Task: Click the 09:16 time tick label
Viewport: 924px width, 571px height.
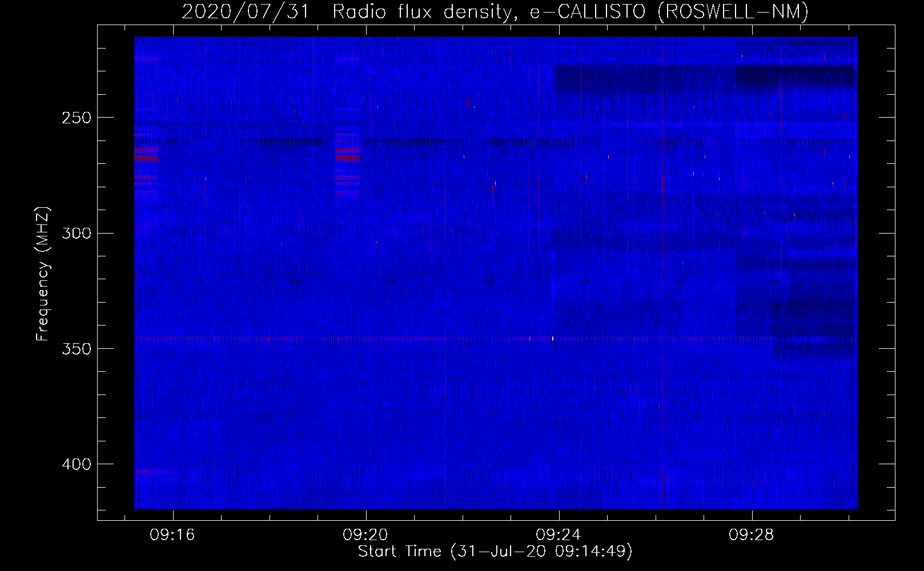Action: click(172, 534)
